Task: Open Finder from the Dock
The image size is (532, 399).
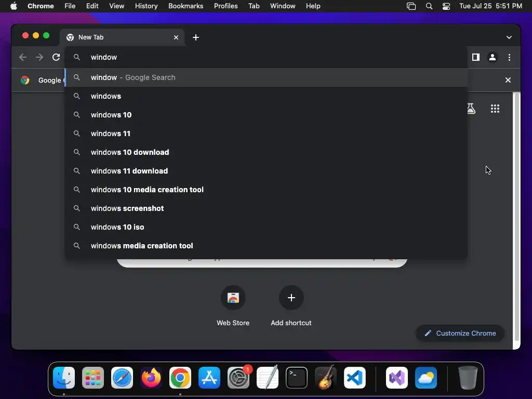Action: 64,378
